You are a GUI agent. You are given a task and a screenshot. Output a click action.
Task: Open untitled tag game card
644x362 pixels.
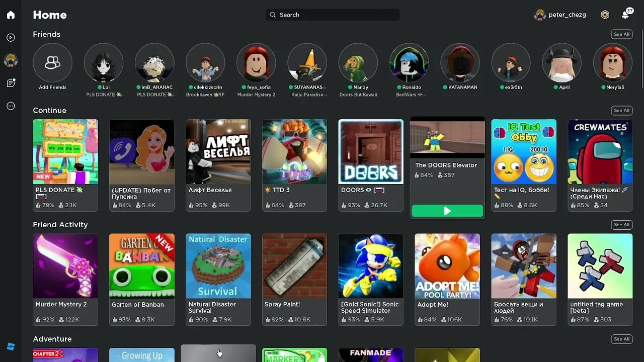600,279
